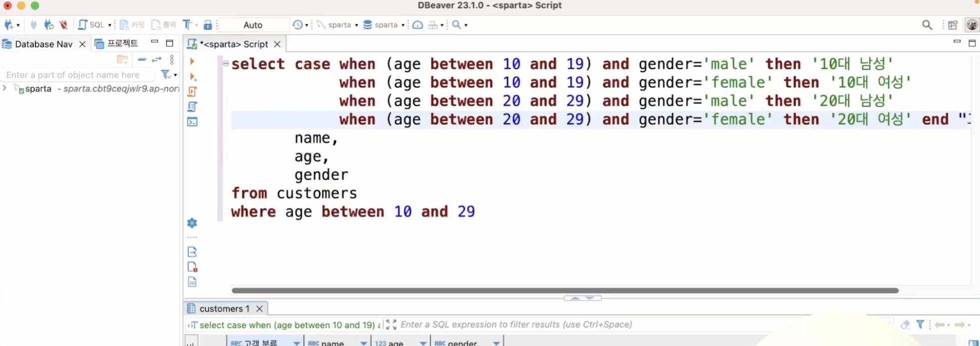Viewport: 980px width, 346px height.
Task: Click the collapse all icon in navigator
Action: 142,59
